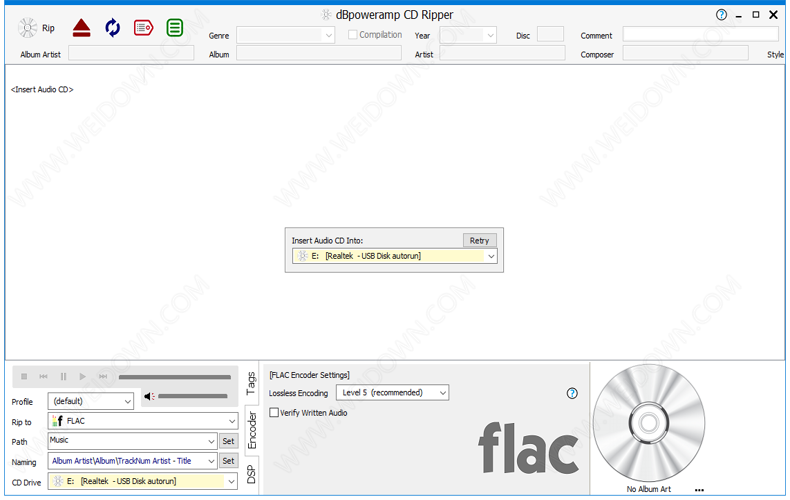
Task: Click the Album input field
Action: [x=319, y=53]
